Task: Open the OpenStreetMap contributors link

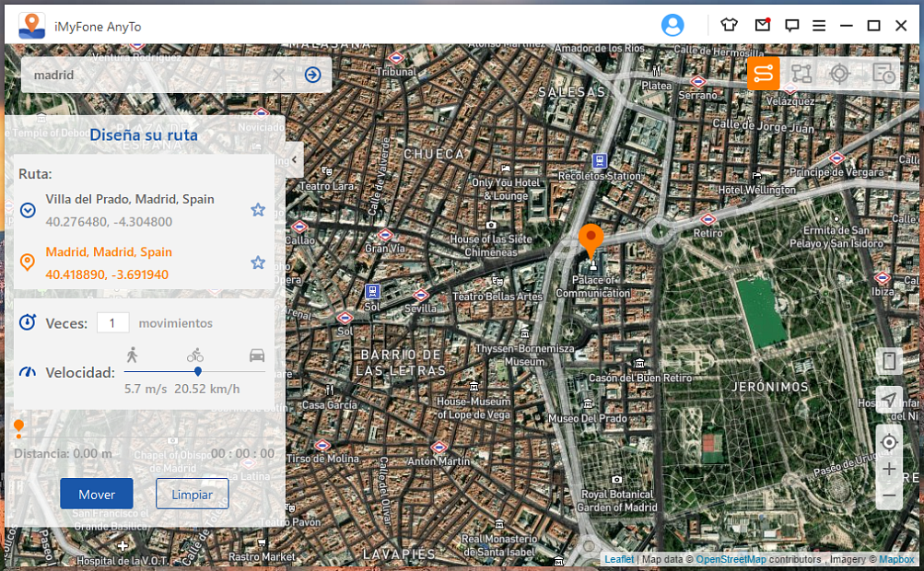Action: tap(731, 559)
